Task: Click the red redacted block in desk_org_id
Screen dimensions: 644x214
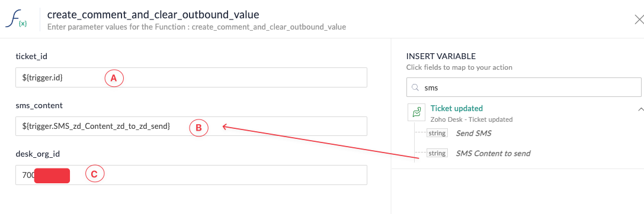Action: tap(52, 175)
